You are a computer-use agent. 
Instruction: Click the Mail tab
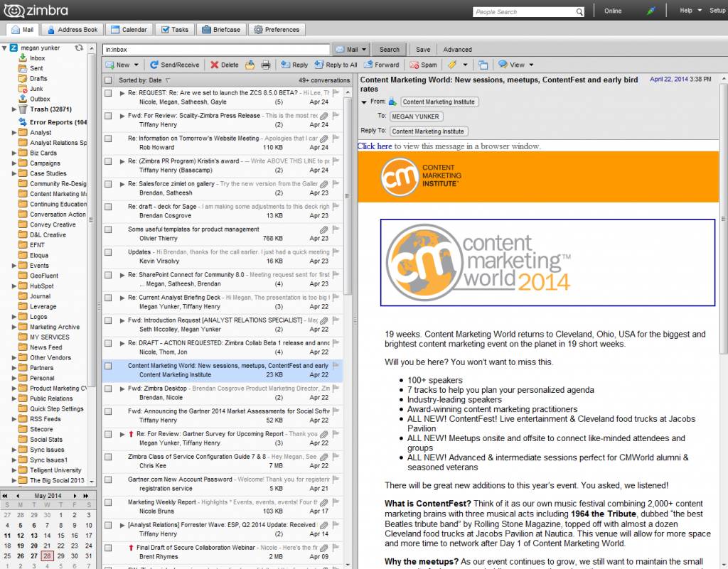point(22,30)
